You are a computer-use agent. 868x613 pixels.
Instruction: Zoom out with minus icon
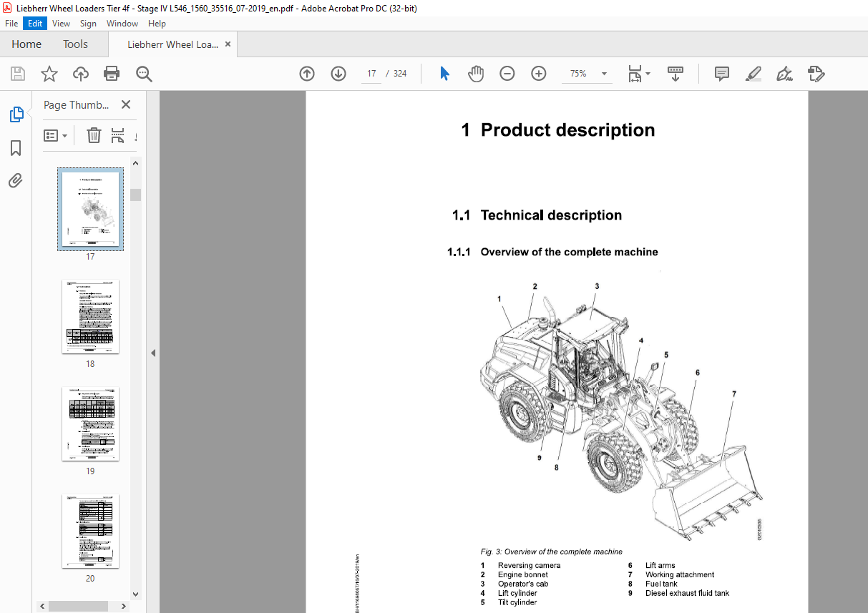coord(507,74)
